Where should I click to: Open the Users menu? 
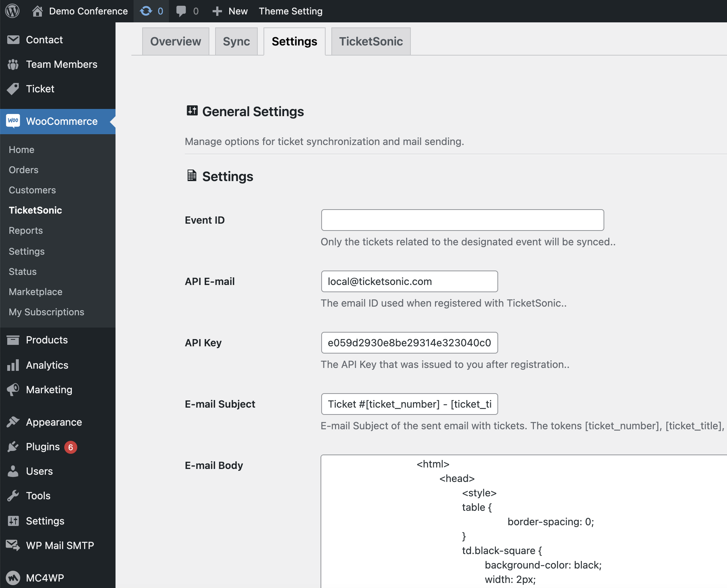[x=39, y=471]
